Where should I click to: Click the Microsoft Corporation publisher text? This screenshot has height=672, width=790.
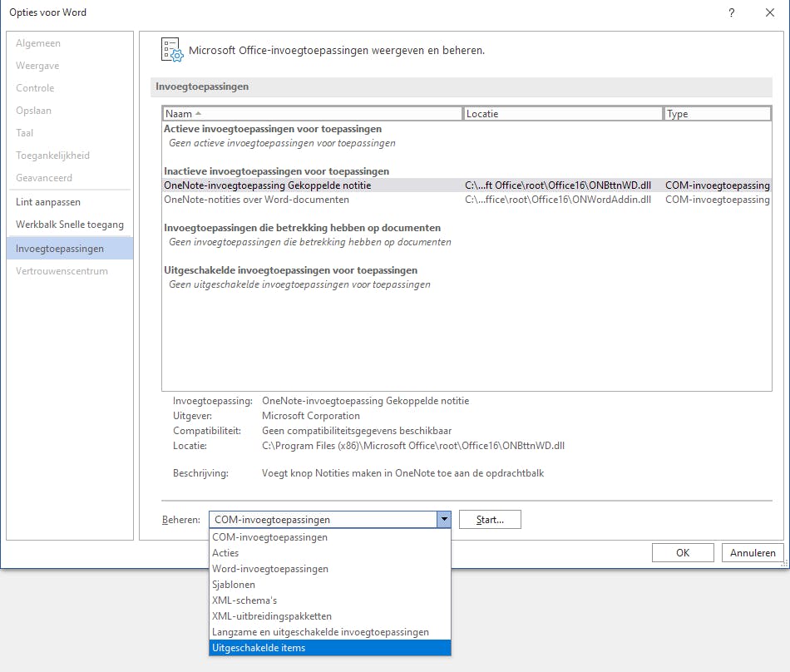311,416
